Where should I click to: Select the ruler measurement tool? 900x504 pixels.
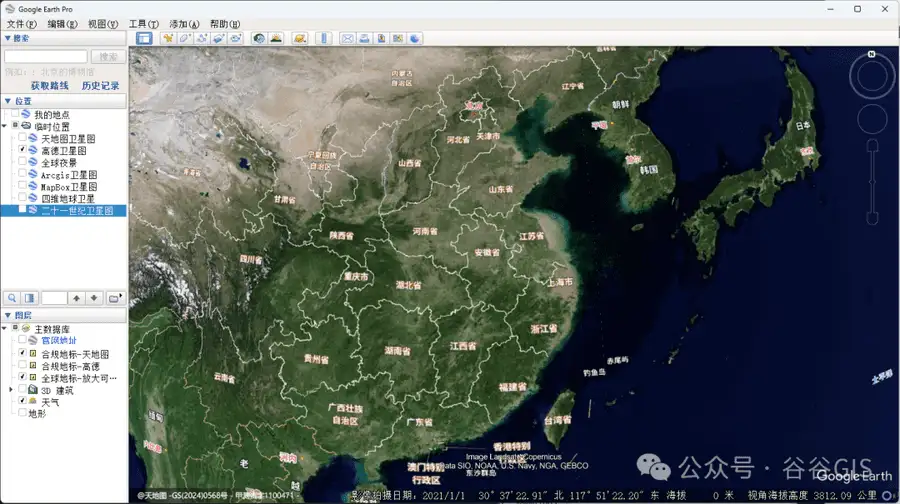[x=324, y=38]
